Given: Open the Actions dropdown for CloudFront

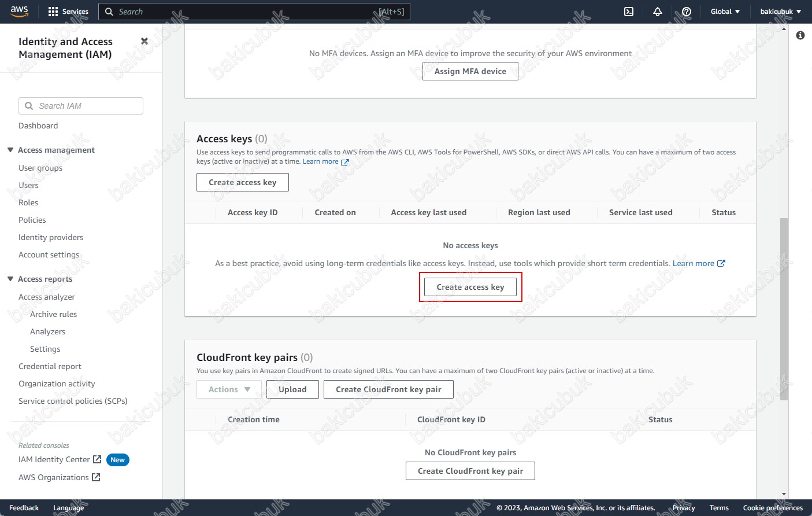Looking at the screenshot, I should point(229,389).
